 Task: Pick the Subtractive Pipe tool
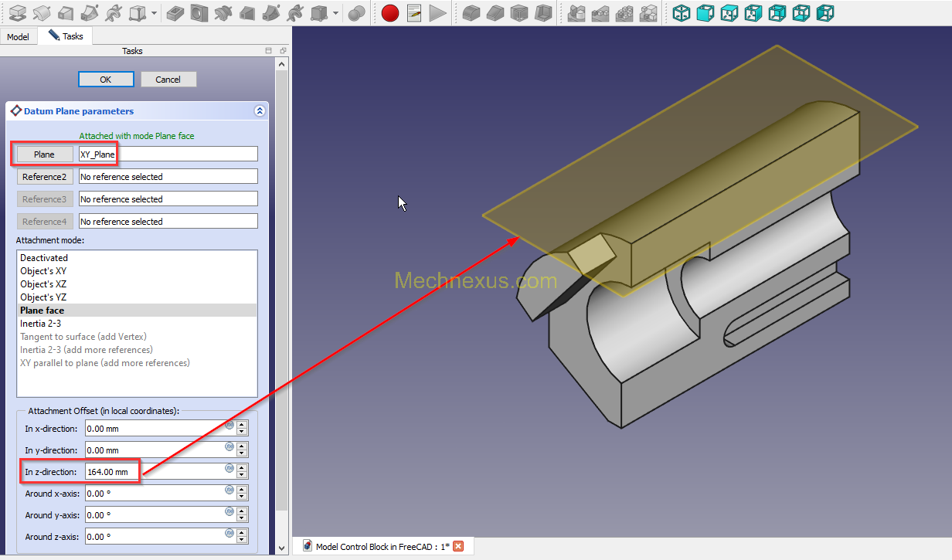click(271, 12)
